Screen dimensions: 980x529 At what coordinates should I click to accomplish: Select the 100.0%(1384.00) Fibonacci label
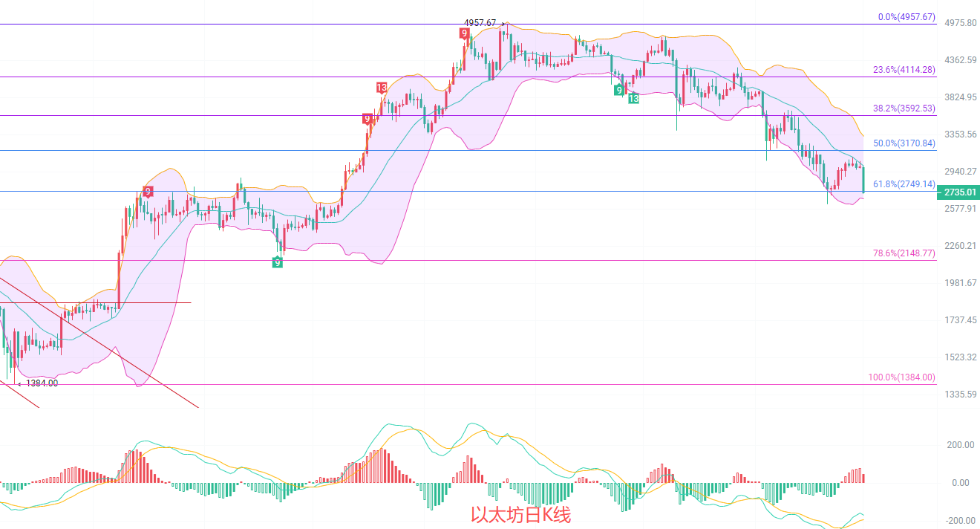(901, 377)
